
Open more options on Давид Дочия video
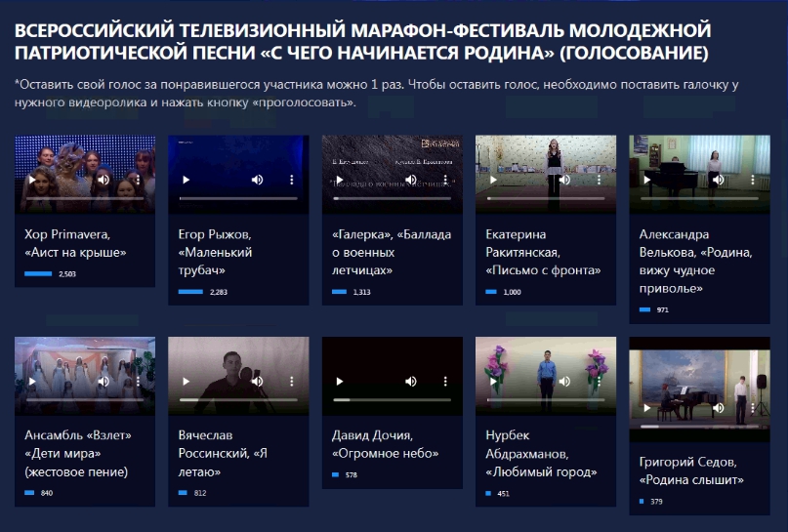[445, 382]
